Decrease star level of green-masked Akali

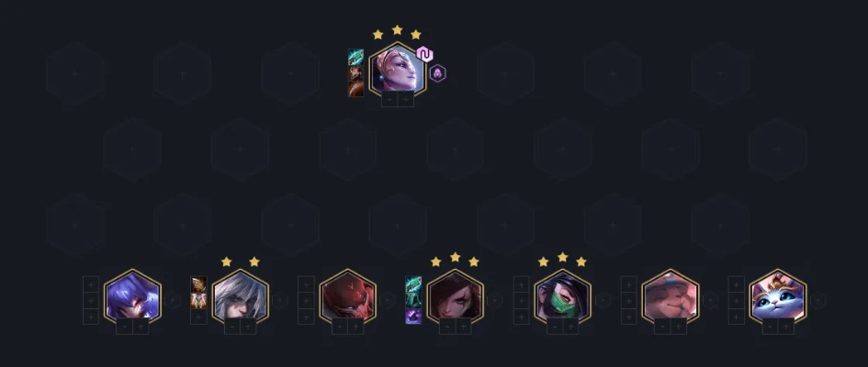555,327
